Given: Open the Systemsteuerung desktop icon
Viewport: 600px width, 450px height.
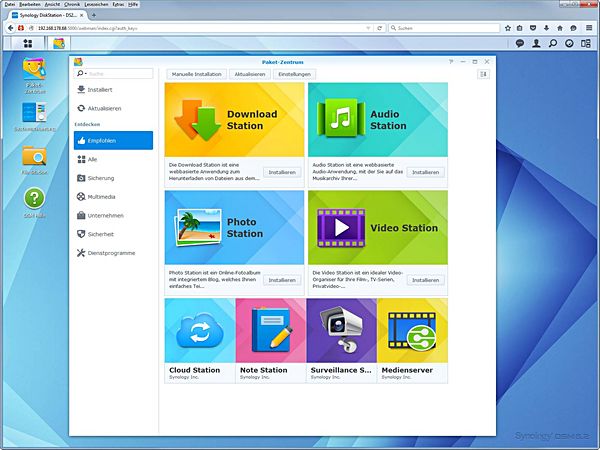Looking at the screenshot, I should click(34, 117).
